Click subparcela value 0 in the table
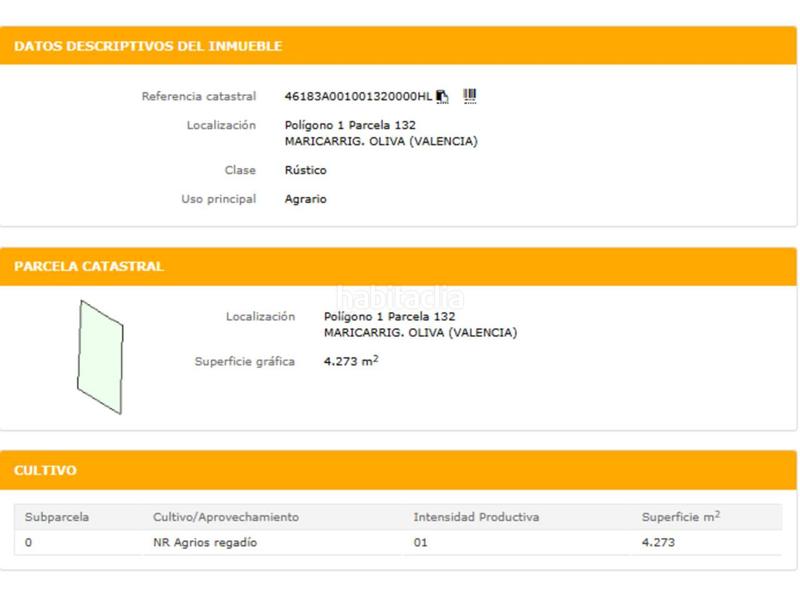Screen dimensions: 800x600 pos(29,542)
